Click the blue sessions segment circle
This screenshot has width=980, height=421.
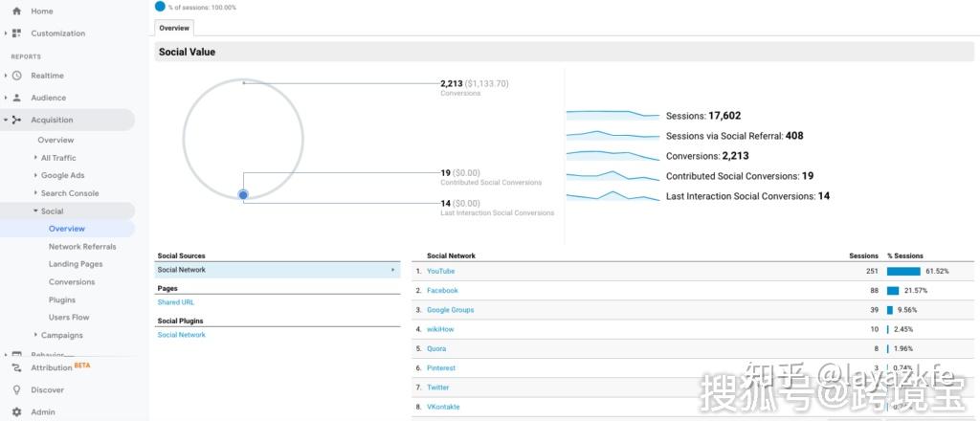pos(160,7)
